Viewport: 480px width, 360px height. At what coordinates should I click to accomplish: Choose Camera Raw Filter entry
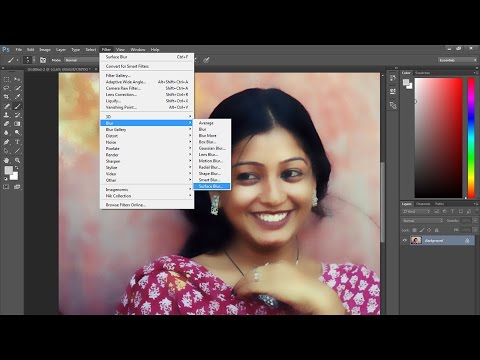(x=147, y=88)
